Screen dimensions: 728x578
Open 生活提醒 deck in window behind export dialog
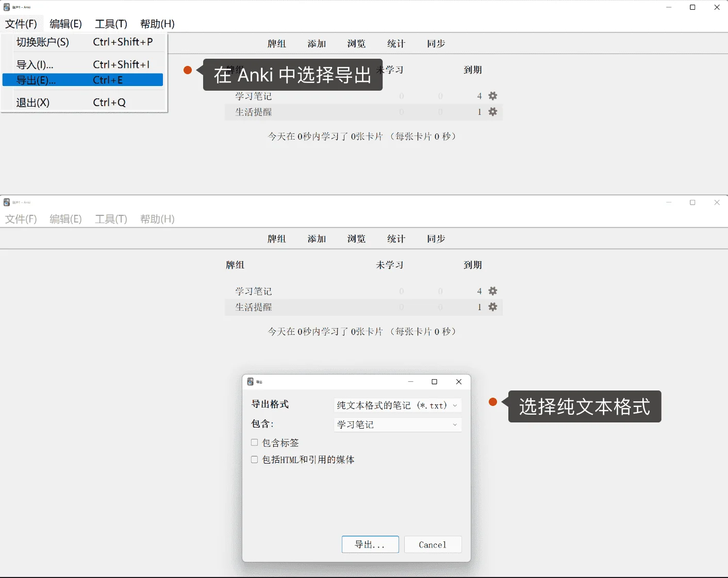coord(254,307)
